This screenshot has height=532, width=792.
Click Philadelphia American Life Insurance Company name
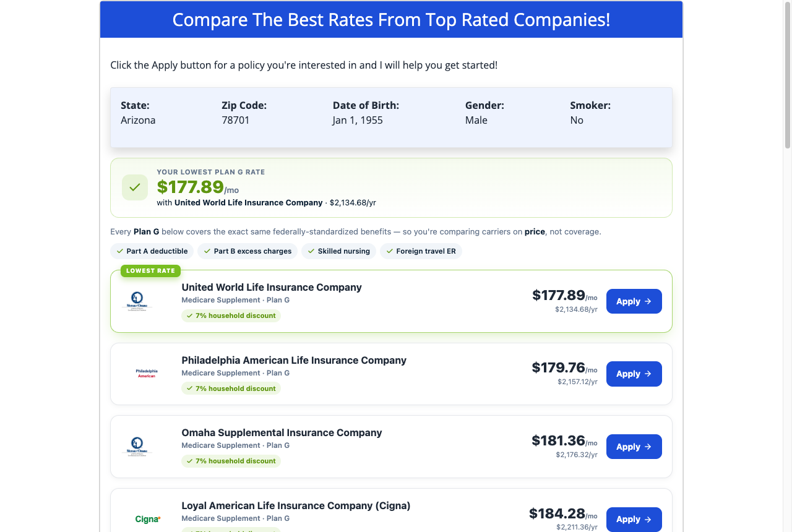click(294, 360)
